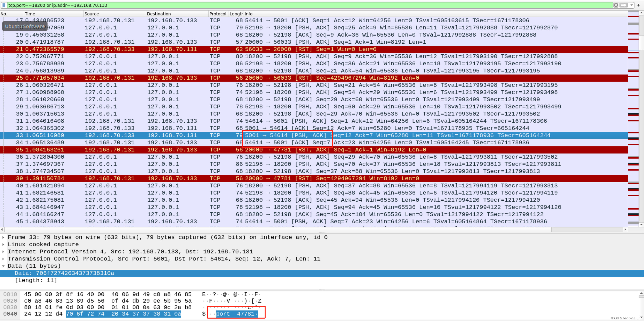Click hex offset 0010 row bytes
644x321 pixels.
click(108, 294)
